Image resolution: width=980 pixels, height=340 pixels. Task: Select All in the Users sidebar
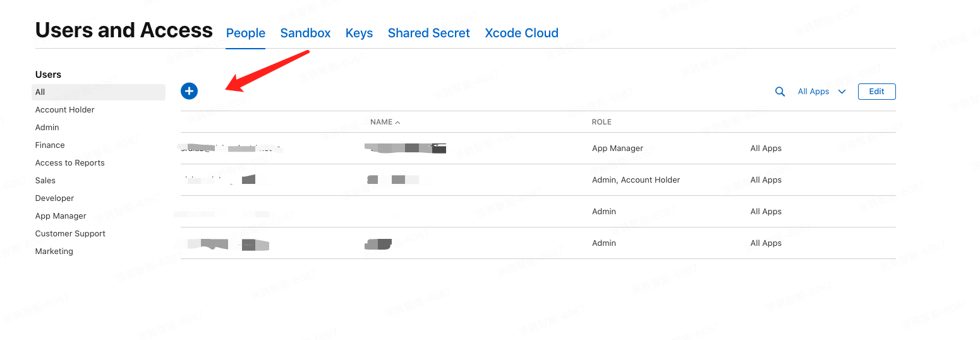point(99,92)
